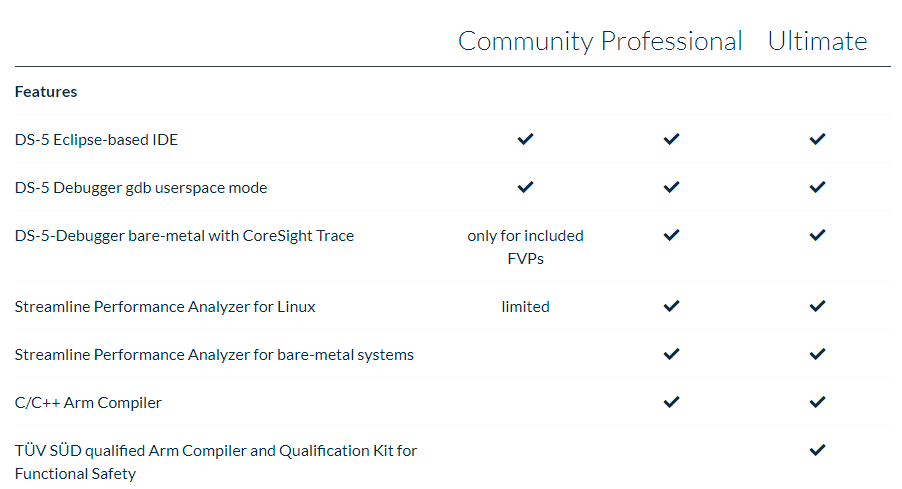Click Professional checkmark for gdb userspace mode

671,187
